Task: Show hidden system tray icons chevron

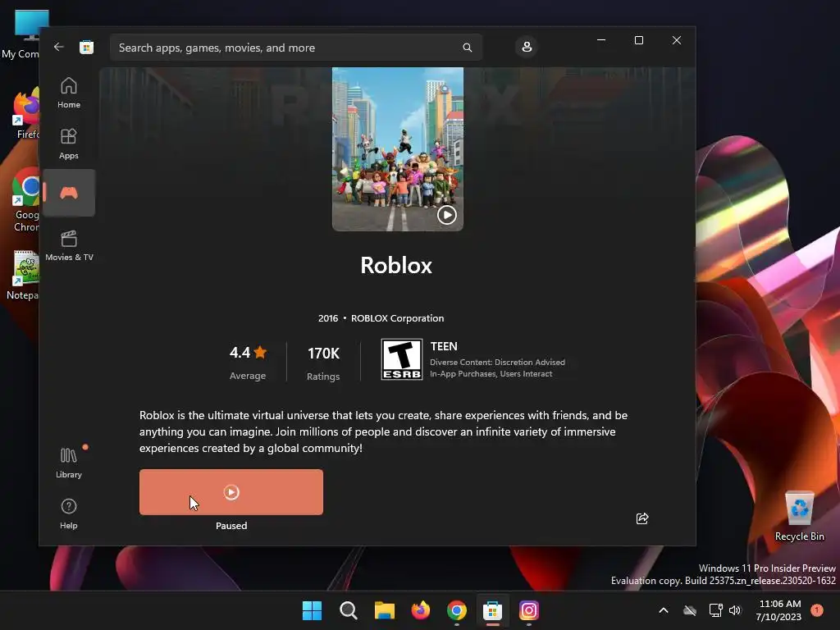Action: (x=663, y=610)
